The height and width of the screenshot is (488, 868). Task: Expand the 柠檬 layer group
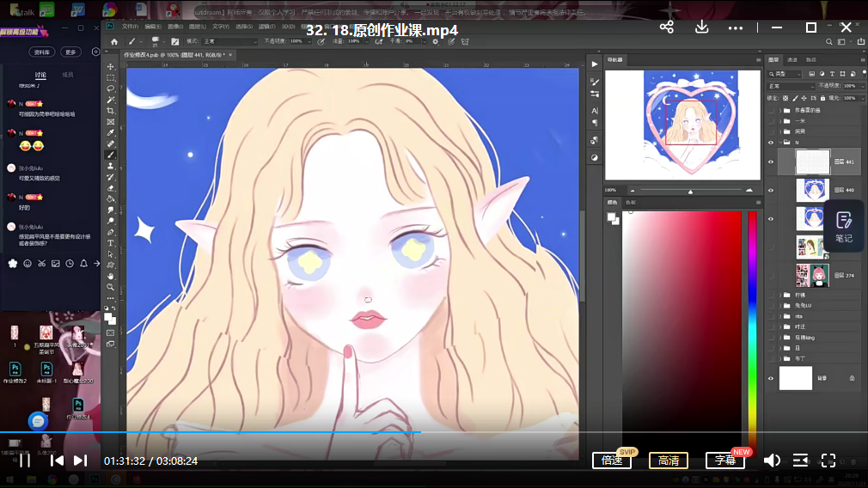tap(780, 296)
